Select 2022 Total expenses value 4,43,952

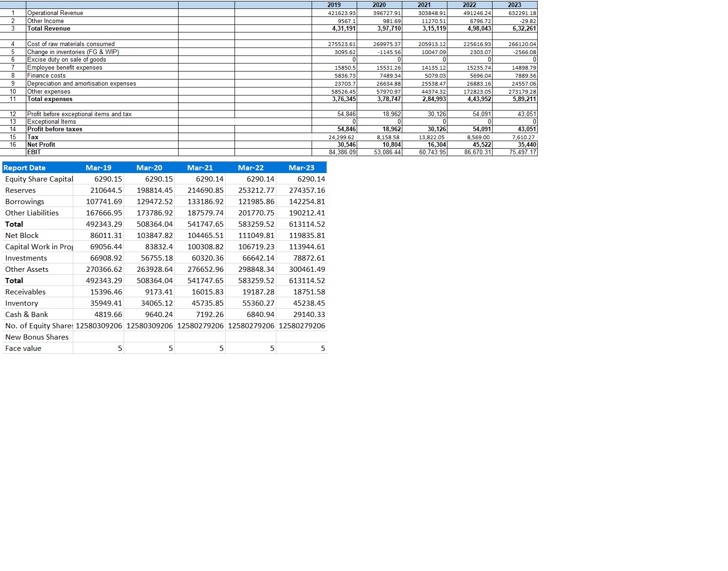pyautogui.click(x=479, y=99)
